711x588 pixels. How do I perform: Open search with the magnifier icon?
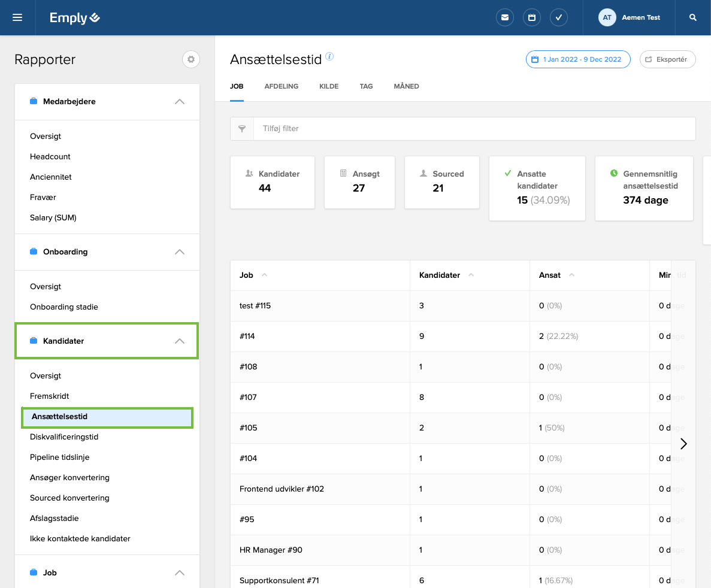(693, 17)
